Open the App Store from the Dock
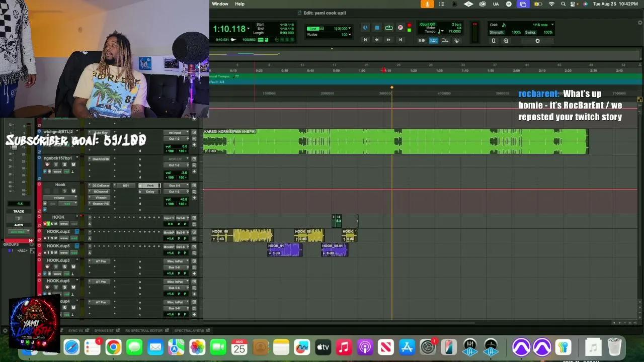 pos(407,347)
